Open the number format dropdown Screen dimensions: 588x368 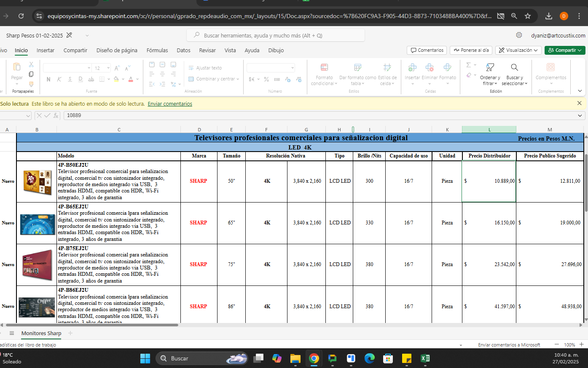[292, 68]
